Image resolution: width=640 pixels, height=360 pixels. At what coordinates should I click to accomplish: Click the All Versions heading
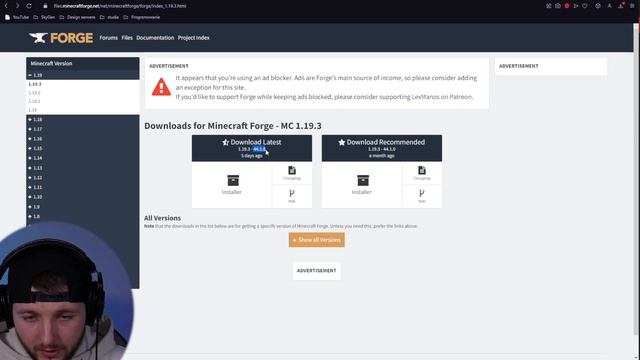(x=162, y=218)
